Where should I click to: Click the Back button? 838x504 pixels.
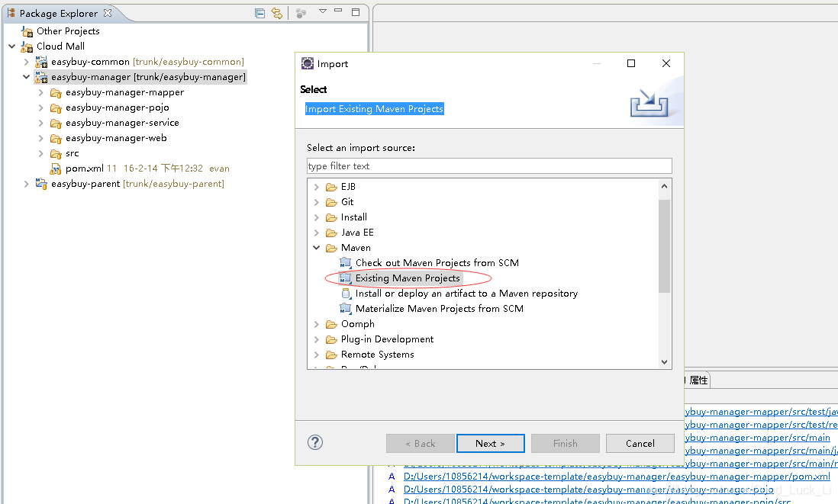(x=420, y=443)
